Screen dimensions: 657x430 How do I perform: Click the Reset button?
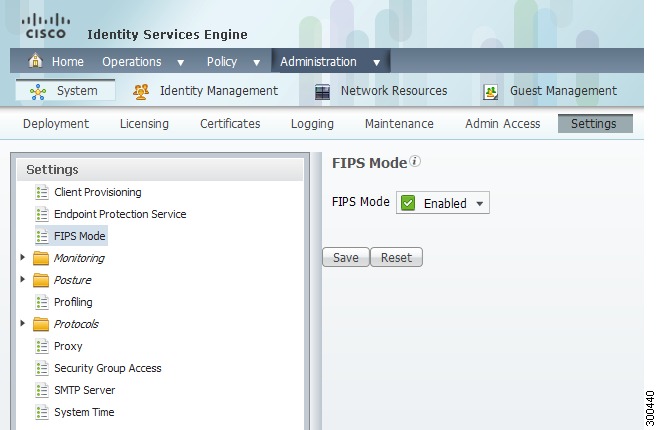tap(396, 257)
